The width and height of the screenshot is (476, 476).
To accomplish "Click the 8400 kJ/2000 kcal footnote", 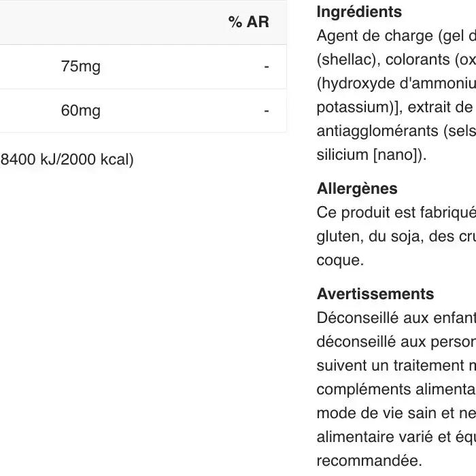I will pyautogui.click(x=67, y=159).
